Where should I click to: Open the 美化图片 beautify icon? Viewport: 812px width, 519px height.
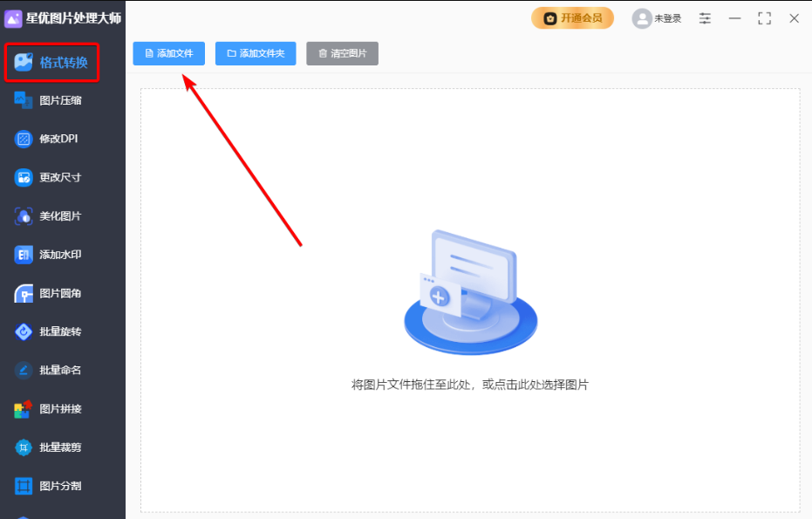pyautogui.click(x=24, y=216)
